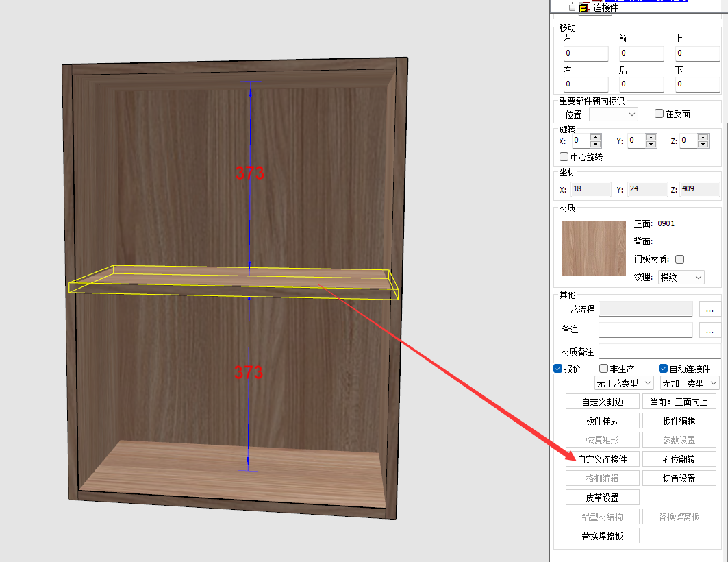728x562 pixels.
Task: Click the Z coordinate field showing 409
Action: pyautogui.click(x=699, y=189)
